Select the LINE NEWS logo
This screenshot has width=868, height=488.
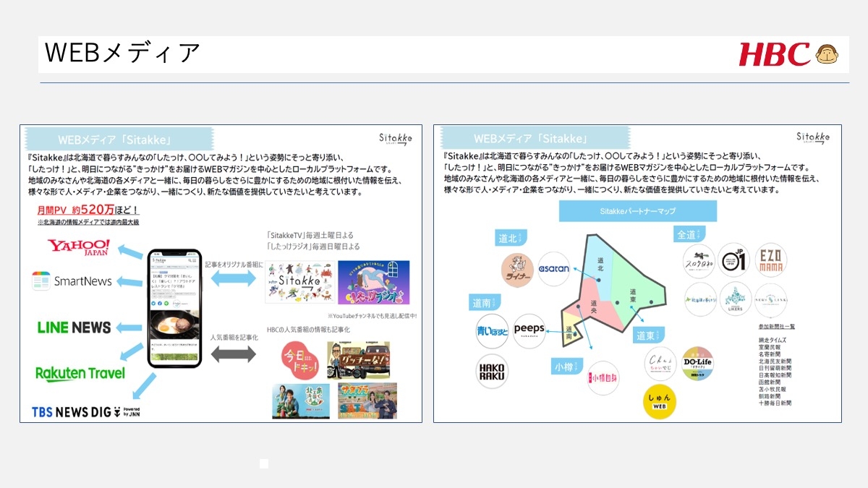pyautogui.click(x=75, y=328)
